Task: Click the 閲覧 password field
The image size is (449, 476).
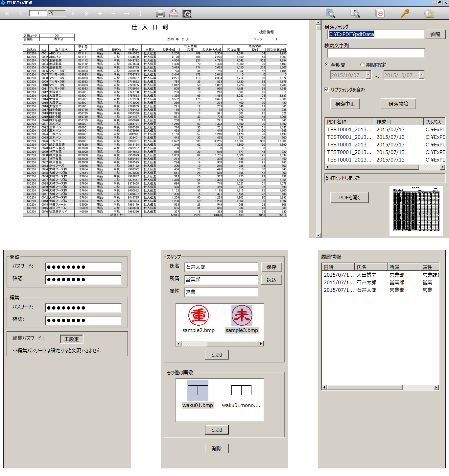Action: tap(83, 267)
